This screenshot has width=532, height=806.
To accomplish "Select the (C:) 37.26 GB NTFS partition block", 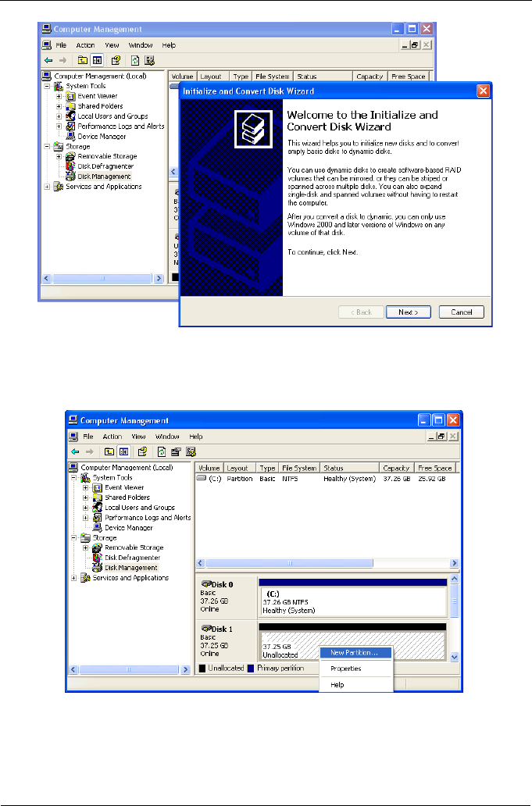I will point(353,602).
